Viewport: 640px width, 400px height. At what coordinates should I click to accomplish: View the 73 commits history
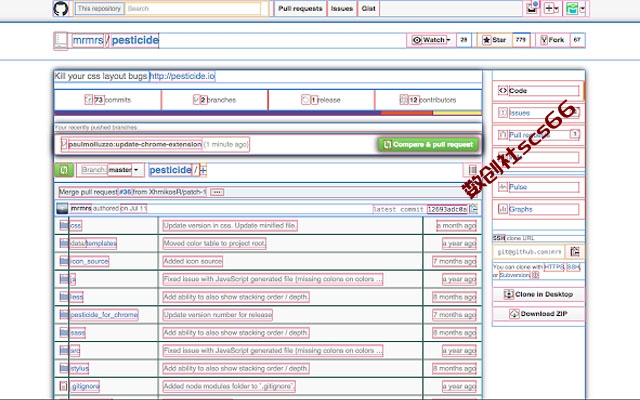point(108,100)
